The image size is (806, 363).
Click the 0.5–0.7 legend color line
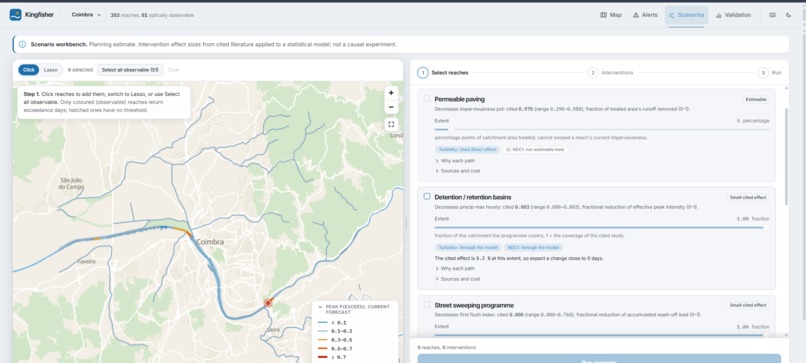pos(323,349)
